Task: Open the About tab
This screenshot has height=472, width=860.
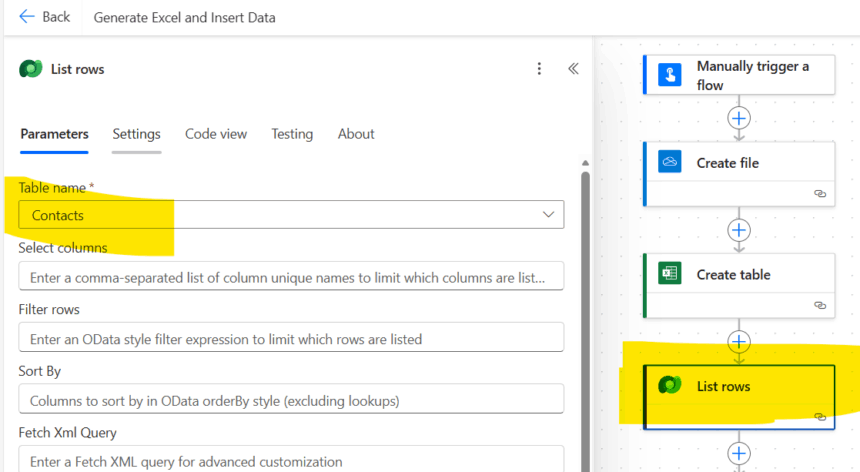Action: pyautogui.click(x=356, y=134)
